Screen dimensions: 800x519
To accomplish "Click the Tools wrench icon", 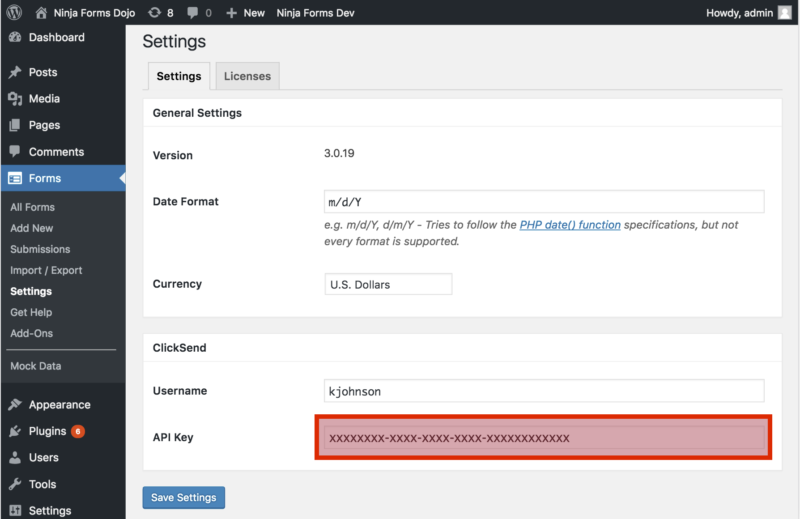I will click(15, 484).
